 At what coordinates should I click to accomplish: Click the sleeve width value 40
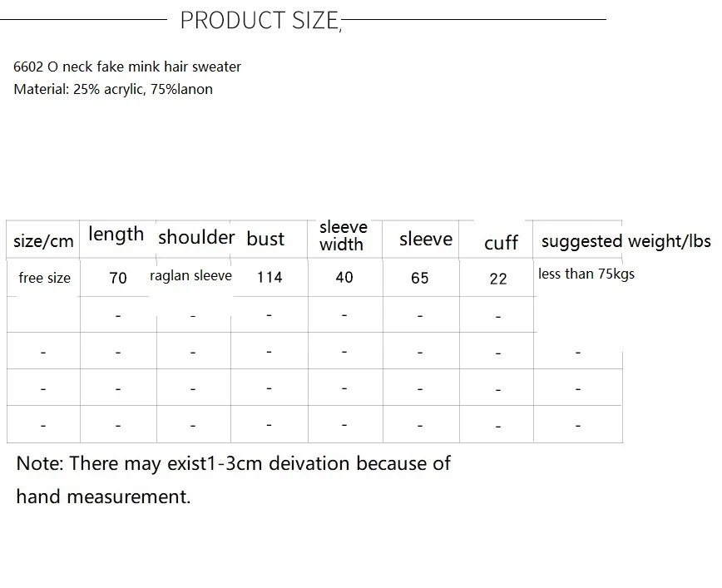click(x=344, y=277)
